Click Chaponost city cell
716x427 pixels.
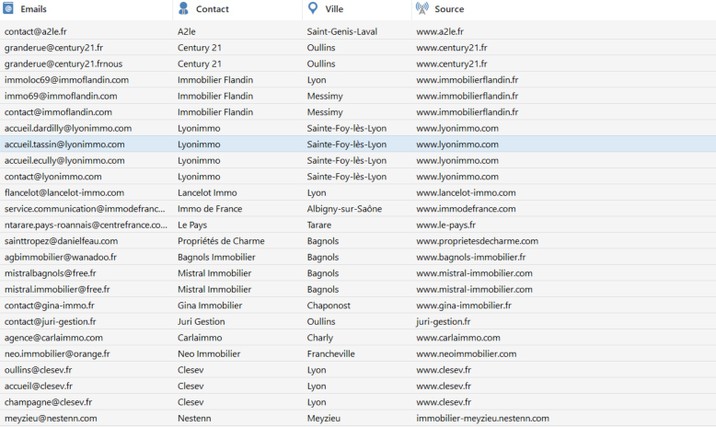point(328,306)
